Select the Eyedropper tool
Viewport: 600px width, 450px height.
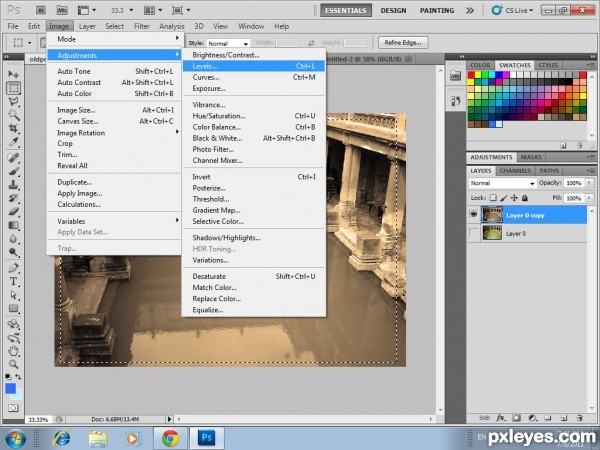pyautogui.click(x=13, y=142)
